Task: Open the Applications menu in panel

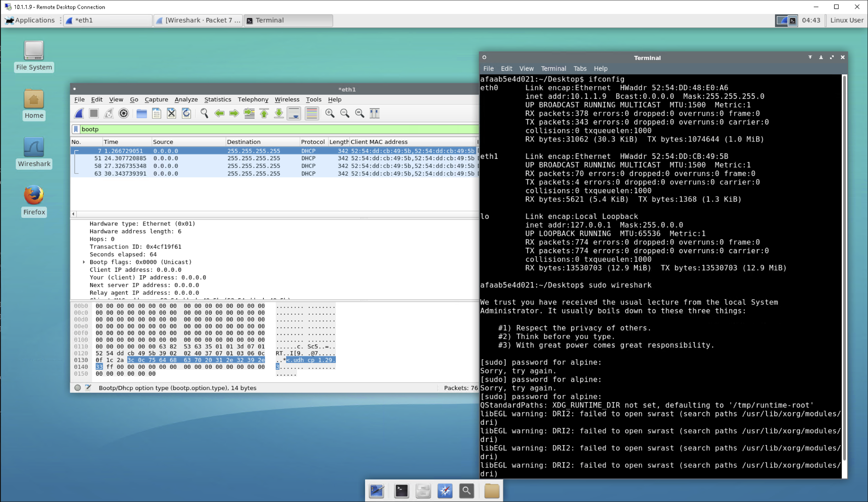Action: tap(30, 20)
